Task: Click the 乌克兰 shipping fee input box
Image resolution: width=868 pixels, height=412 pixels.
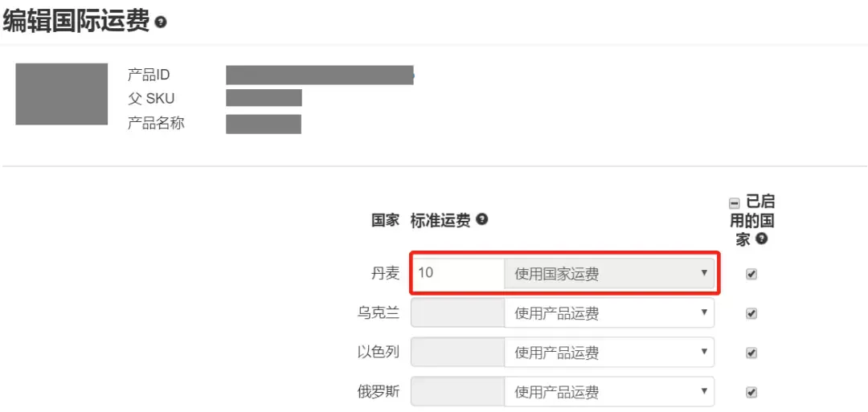Action: pyautogui.click(x=458, y=313)
